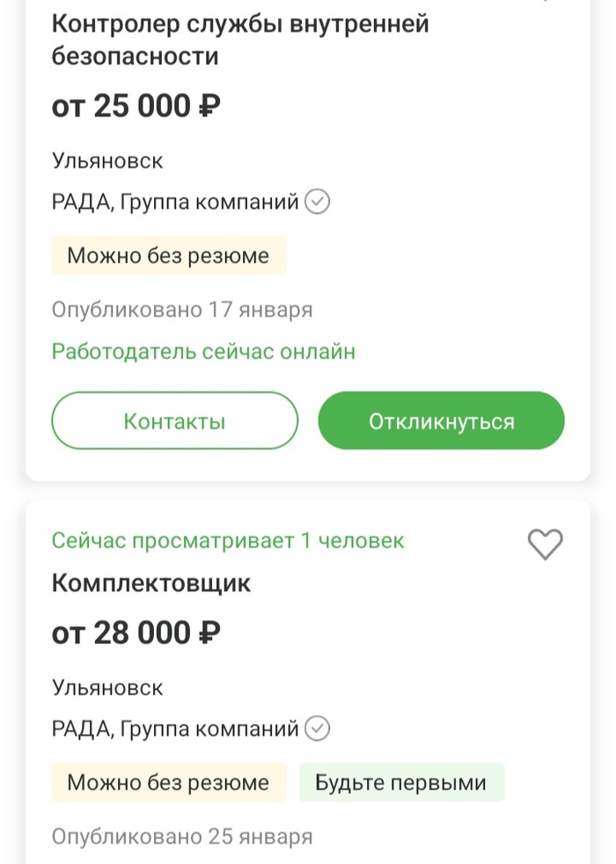Open the Комплектовщик vacancy title
Screen dimensions: 616x864
(151, 583)
